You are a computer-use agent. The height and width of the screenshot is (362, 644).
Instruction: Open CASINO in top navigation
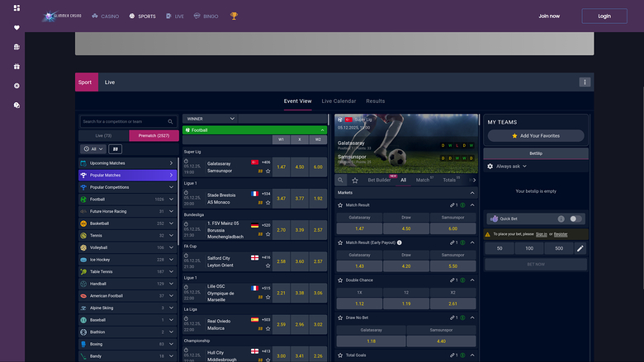coord(106,16)
